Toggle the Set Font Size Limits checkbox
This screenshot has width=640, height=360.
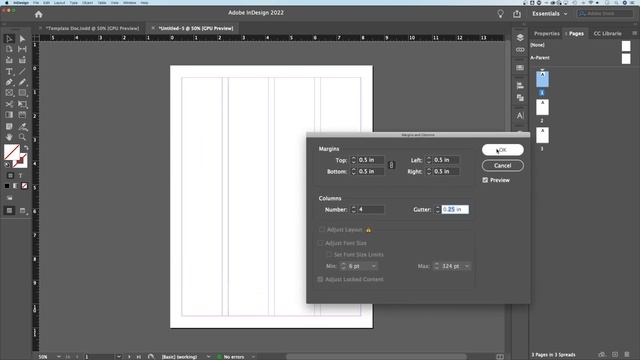tap(329, 255)
